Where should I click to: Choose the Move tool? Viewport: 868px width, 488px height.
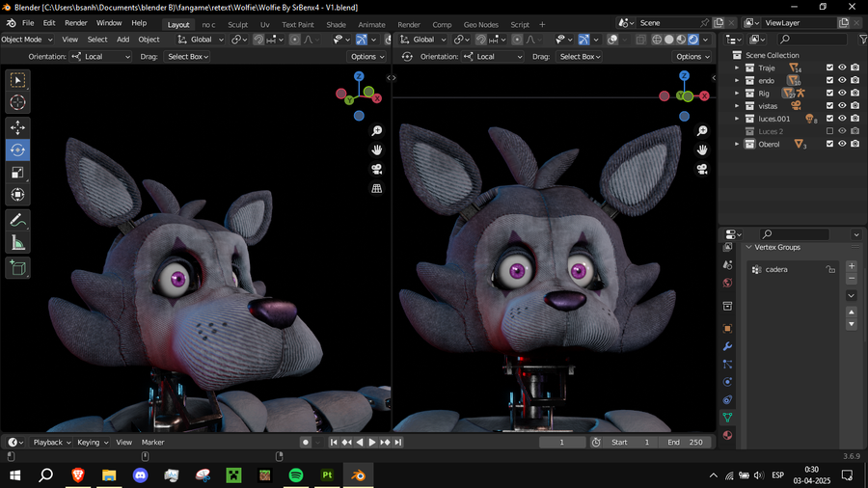point(17,128)
